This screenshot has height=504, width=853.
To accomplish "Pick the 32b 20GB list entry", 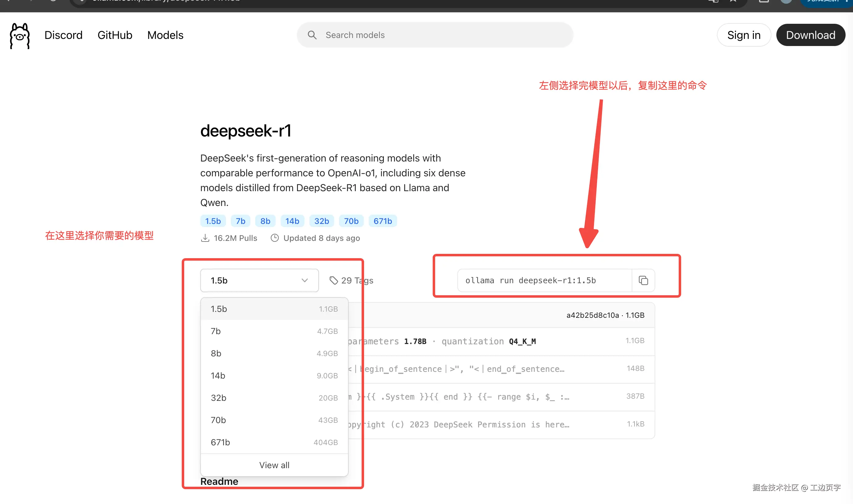I will click(x=274, y=398).
